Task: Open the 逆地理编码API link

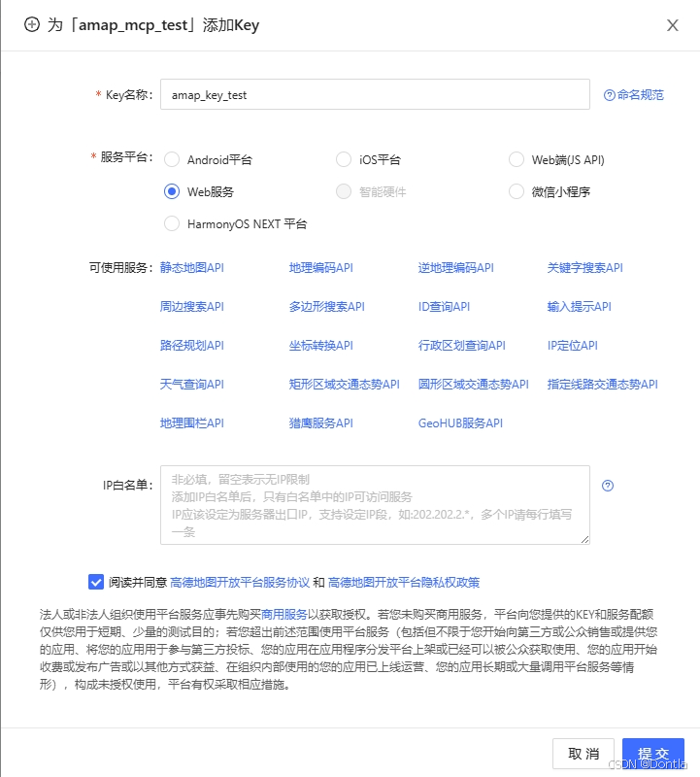Action: (455, 268)
